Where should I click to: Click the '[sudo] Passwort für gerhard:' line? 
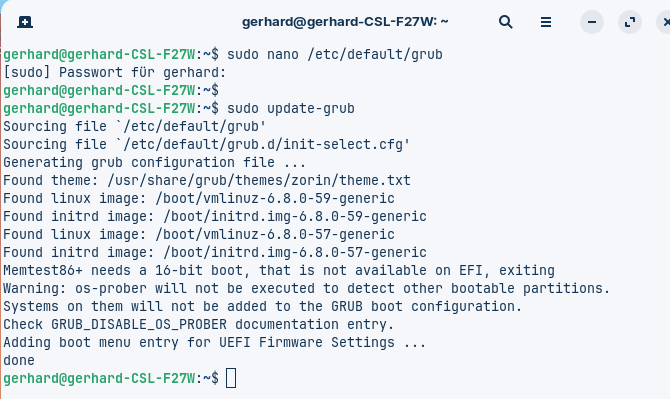[115, 73]
